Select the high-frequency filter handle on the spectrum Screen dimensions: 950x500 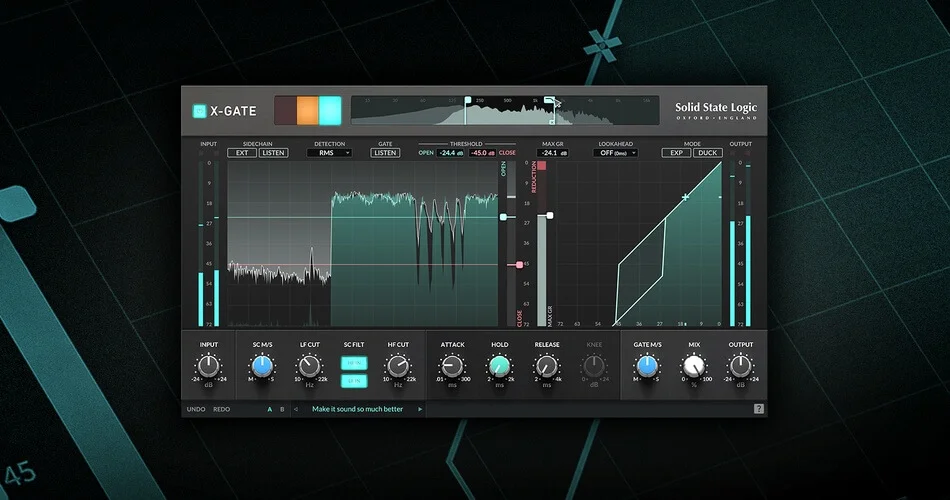pos(549,101)
